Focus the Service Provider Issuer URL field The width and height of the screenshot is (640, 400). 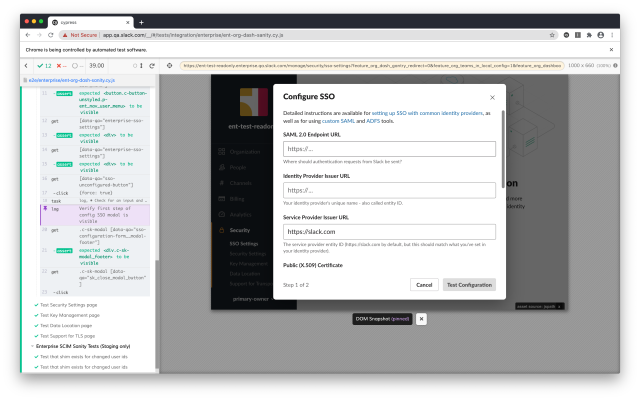pos(389,232)
